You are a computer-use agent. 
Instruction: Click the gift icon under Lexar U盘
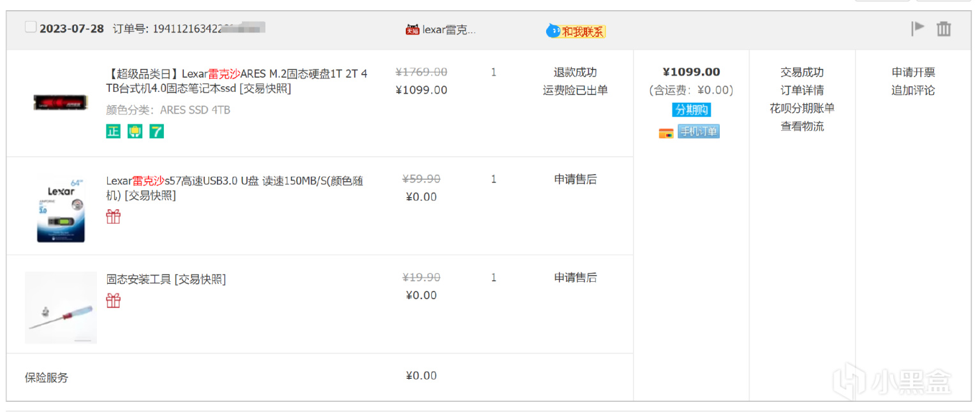(x=114, y=217)
